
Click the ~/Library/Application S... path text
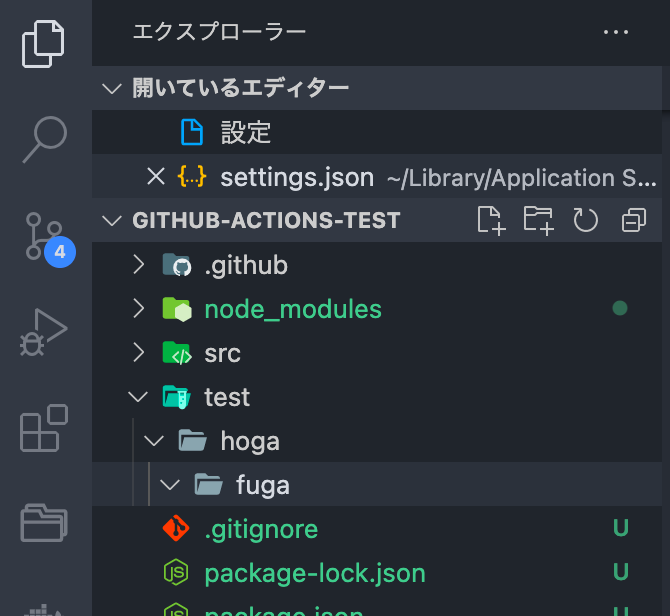tap(522, 178)
